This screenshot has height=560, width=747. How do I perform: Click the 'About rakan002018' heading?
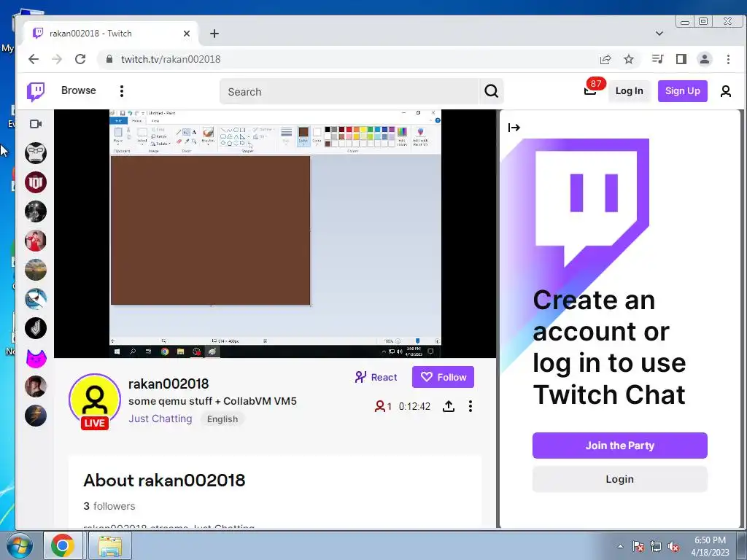click(164, 480)
